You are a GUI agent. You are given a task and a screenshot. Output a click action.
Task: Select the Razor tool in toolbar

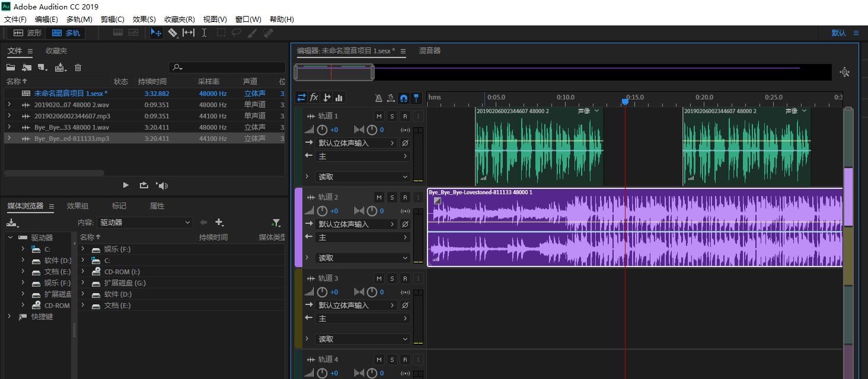click(x=173, y=33)
